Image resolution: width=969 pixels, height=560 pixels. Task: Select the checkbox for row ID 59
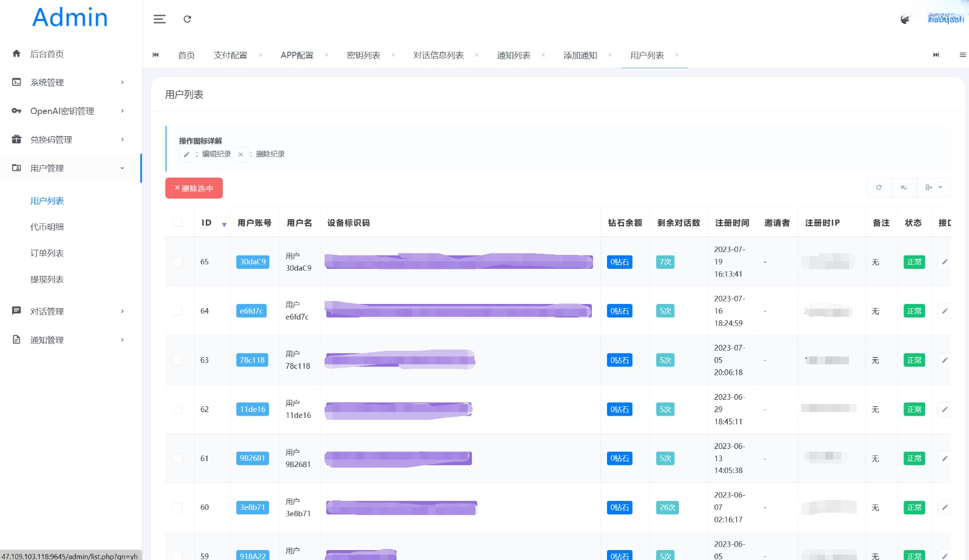pyautogui.click(x=178, y=556)
